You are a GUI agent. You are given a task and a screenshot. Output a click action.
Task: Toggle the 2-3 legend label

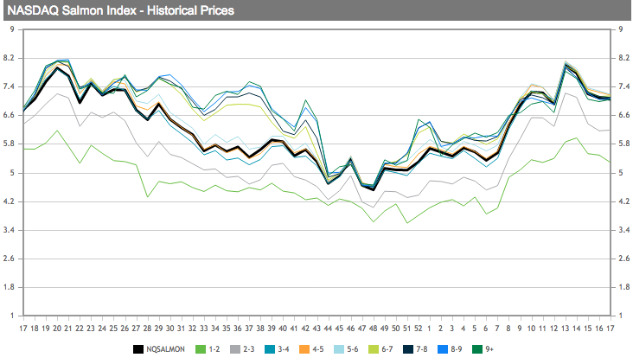(249, 349)
